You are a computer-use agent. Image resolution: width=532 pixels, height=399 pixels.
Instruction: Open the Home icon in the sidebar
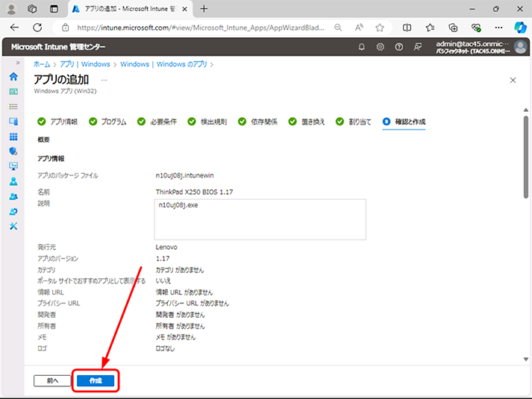[13, 77]
